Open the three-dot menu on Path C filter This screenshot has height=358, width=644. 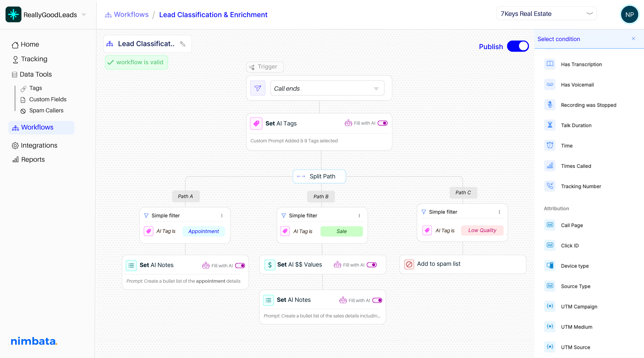pos(499,212)
